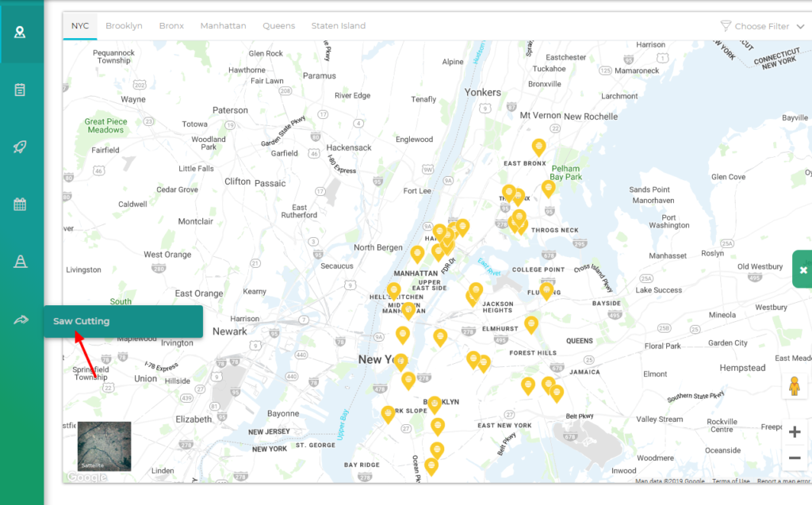Select the traffic cone sidebar icon
The height and width of the screenshot is (505, 812).
[x=21, y=262]
